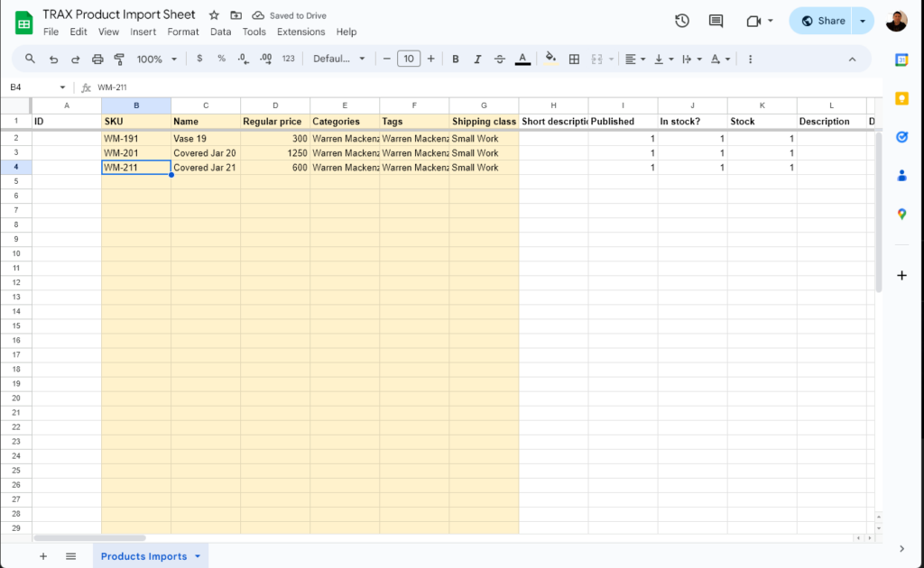Expand the 100% zoom dropdown
This screenshot has height=568, width=924.
(156, 59)
